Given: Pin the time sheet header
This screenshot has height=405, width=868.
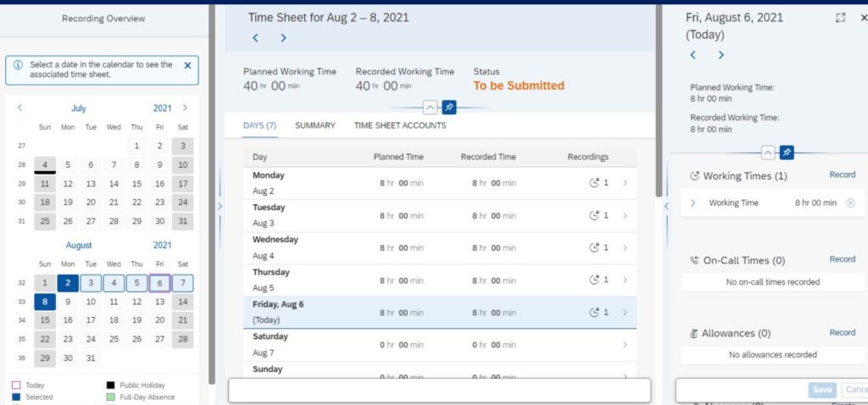Looking at the screenshot, I should 449,108.
